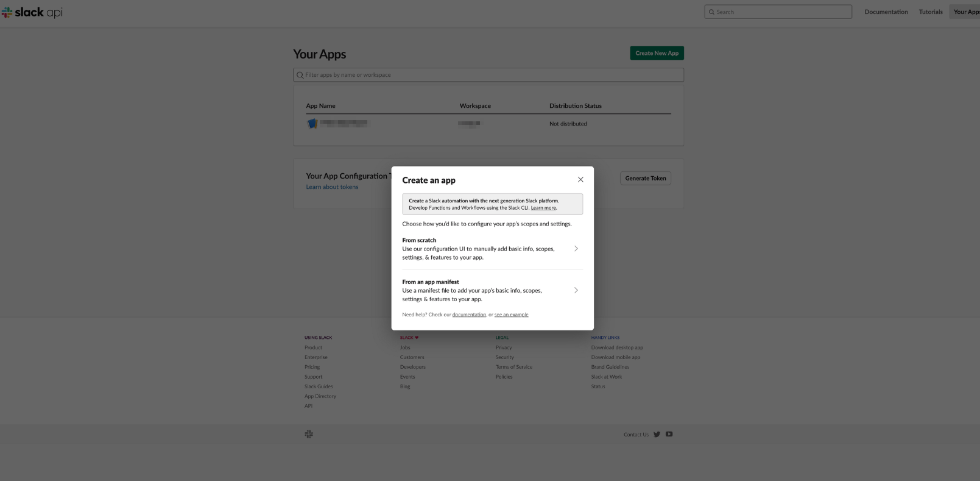980x481 pixels.
Task: Select the From an app manifest title
Action: 431,282
